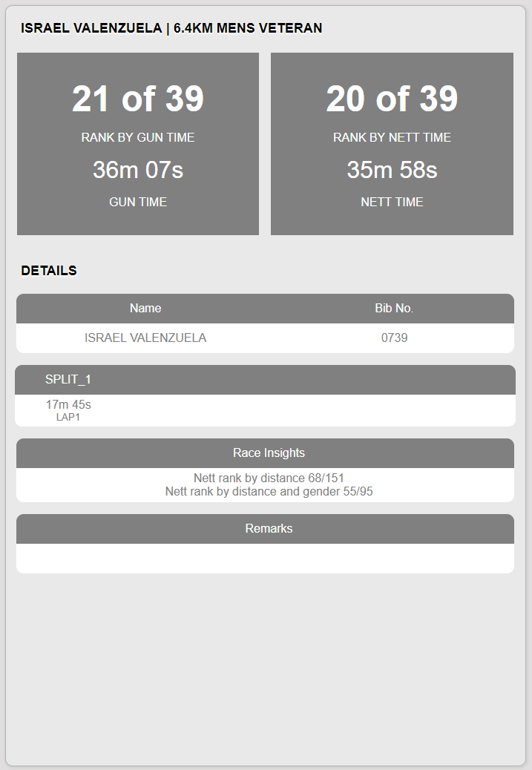Click the 21 of 39 gun rank figure
Viewport: 532px width, 770px height.
[138, 99]
